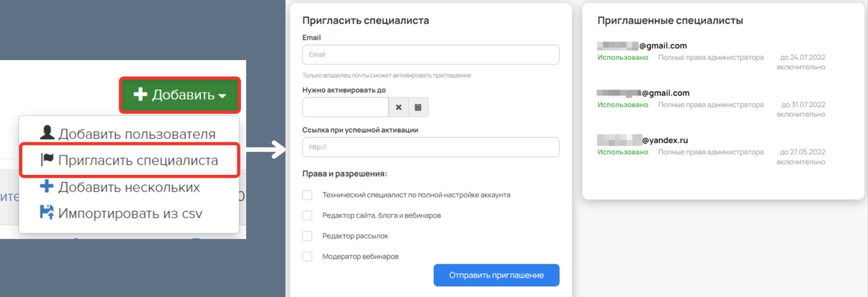Toggle the Модератор вебинаров checkbox
The height and width of the screenshot is (297, 868).
[307, 256]
